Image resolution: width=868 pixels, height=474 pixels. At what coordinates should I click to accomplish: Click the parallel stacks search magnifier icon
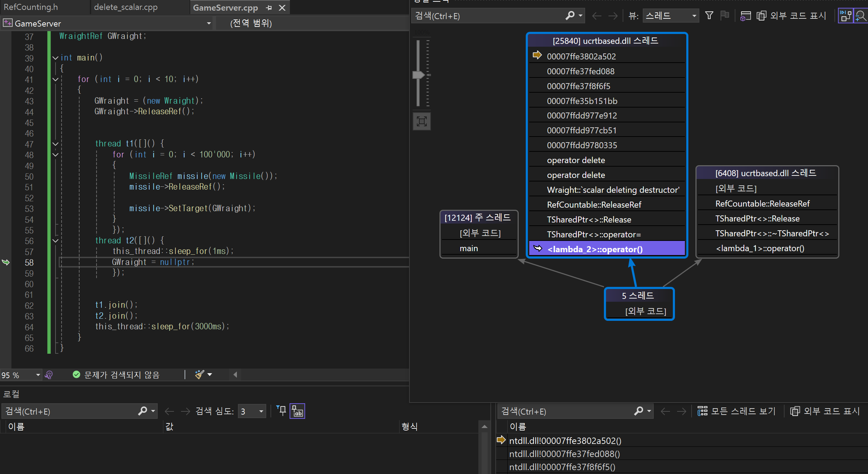point(570,16)
